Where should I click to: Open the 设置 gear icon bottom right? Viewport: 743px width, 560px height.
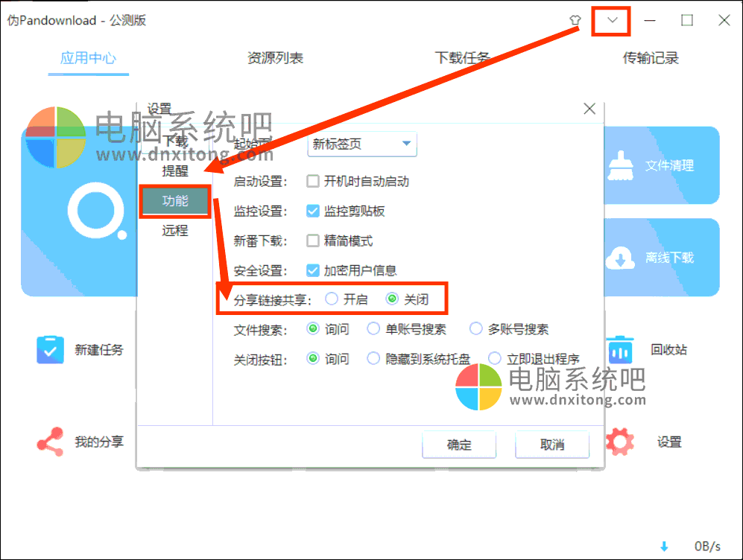click(620, 441)
